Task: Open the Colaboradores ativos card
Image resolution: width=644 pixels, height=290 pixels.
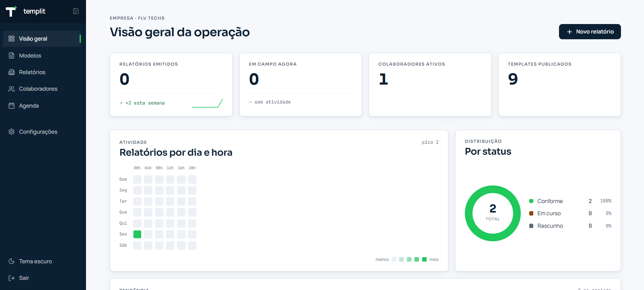Action: click(430, 85)
